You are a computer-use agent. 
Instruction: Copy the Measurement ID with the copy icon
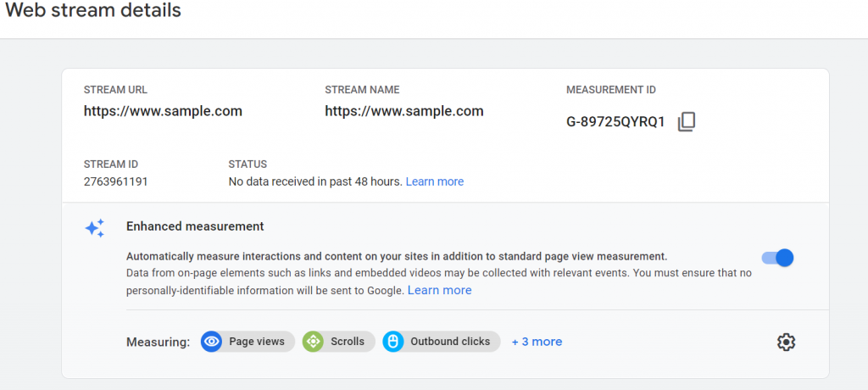point(687,122)
